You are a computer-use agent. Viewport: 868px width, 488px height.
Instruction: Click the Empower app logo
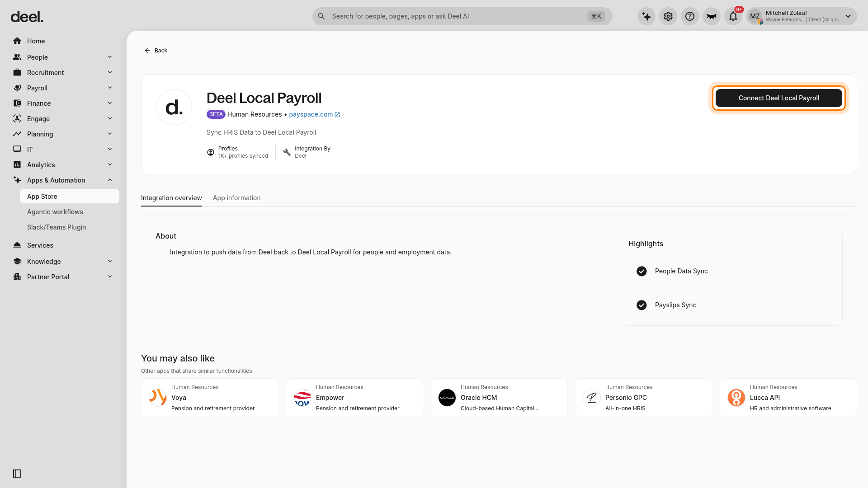(x=302, y=398)
